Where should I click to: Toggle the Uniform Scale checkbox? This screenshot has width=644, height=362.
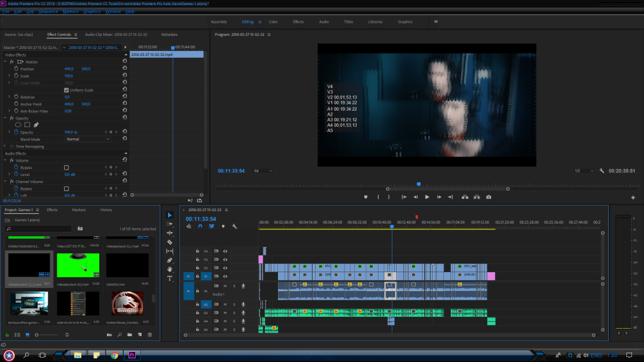pyautogui.click(x=66, y=90)
